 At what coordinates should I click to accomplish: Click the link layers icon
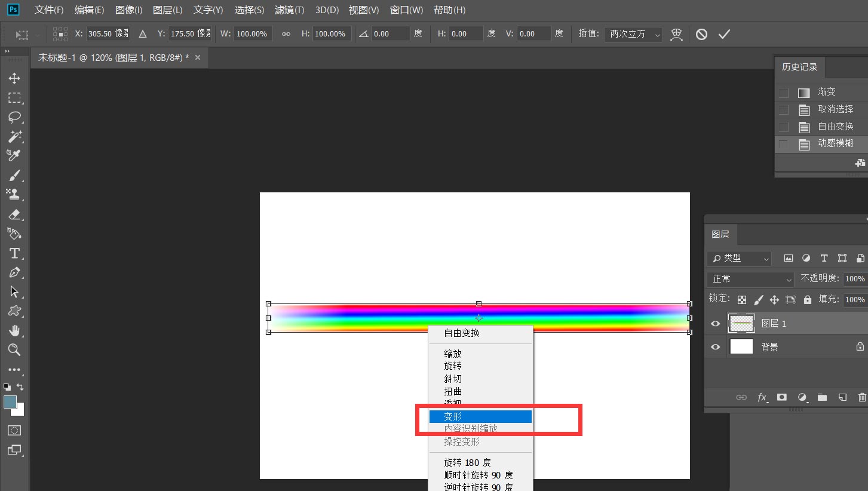(x=741, y=397)
